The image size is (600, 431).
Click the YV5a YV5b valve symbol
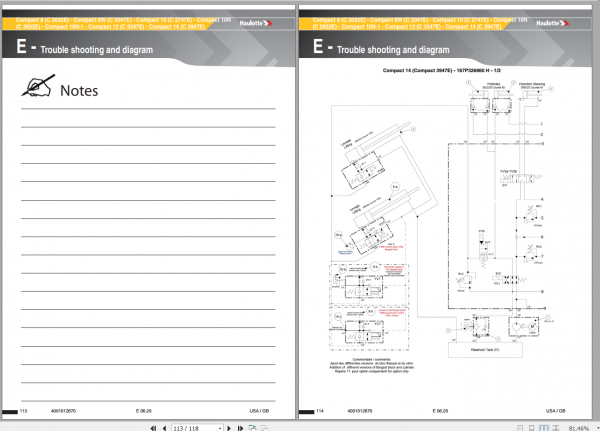click(x=521, y=178)
